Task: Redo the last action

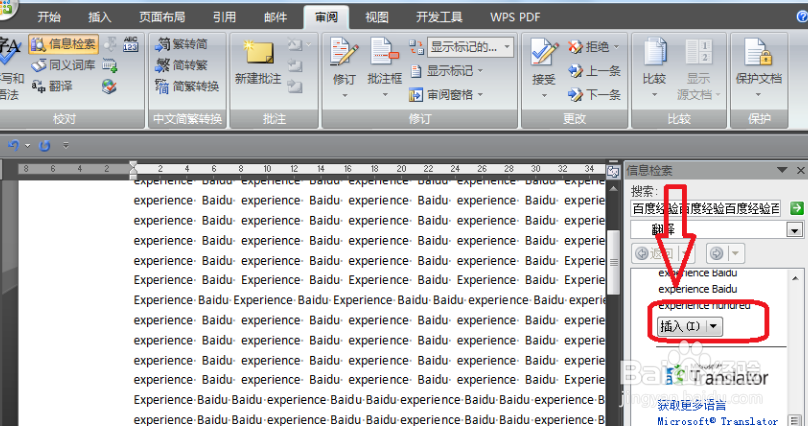Action: pos(45,146)
